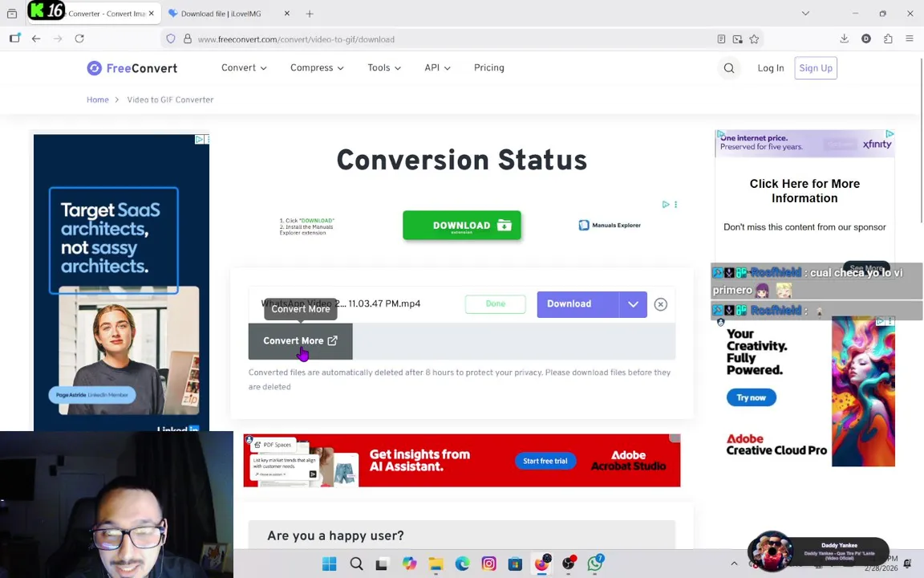Show hidden system tray icons
The height and width of the screenshot is (578, 924).
tap(734, 564)
